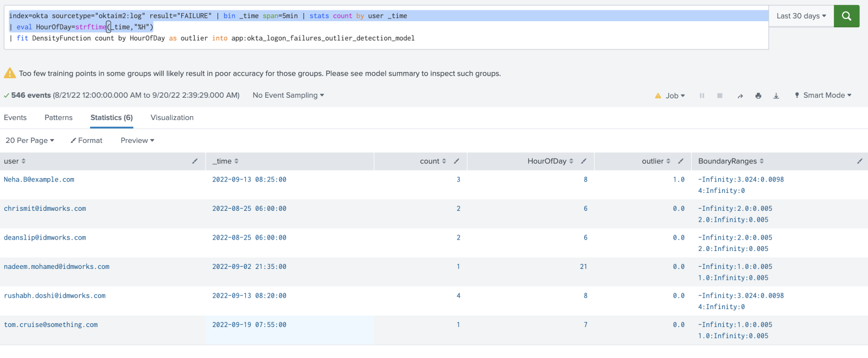Click BoundaryRanges value for Neha.B row
Screen dimensions: 868x358
point(741,185)
